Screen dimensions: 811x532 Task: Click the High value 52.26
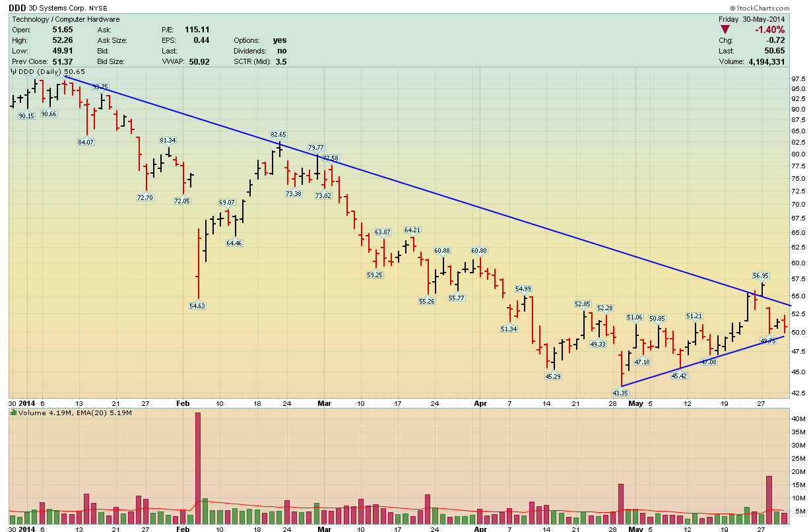63,40
